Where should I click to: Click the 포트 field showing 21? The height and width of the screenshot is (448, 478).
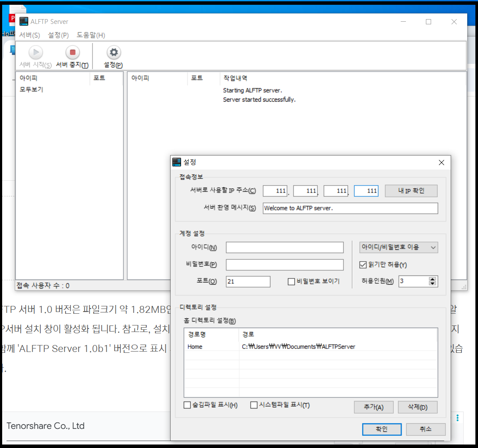coord(248,282)
